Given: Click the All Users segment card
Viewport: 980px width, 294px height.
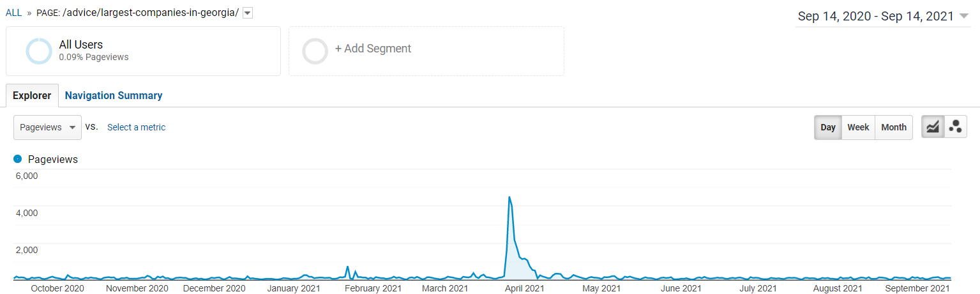Looking at the screenshot, I should 143,51.
